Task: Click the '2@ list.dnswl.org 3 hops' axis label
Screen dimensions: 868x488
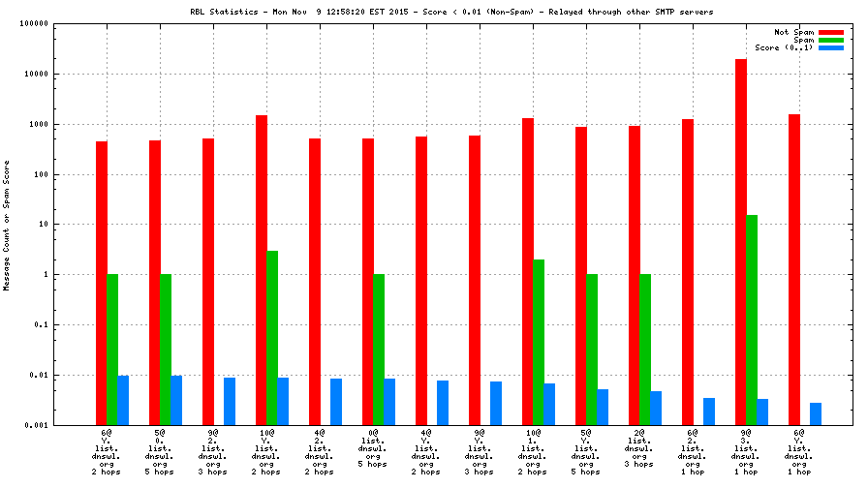Action: (639, 450)
